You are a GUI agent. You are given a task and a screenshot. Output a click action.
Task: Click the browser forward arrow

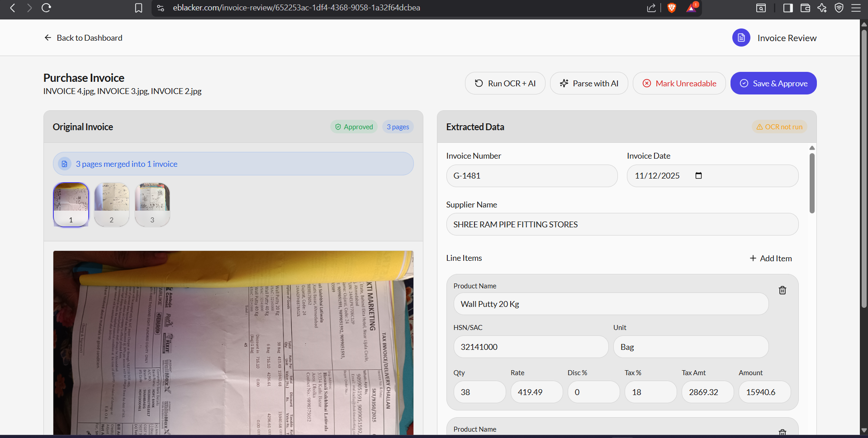[29, 8]
